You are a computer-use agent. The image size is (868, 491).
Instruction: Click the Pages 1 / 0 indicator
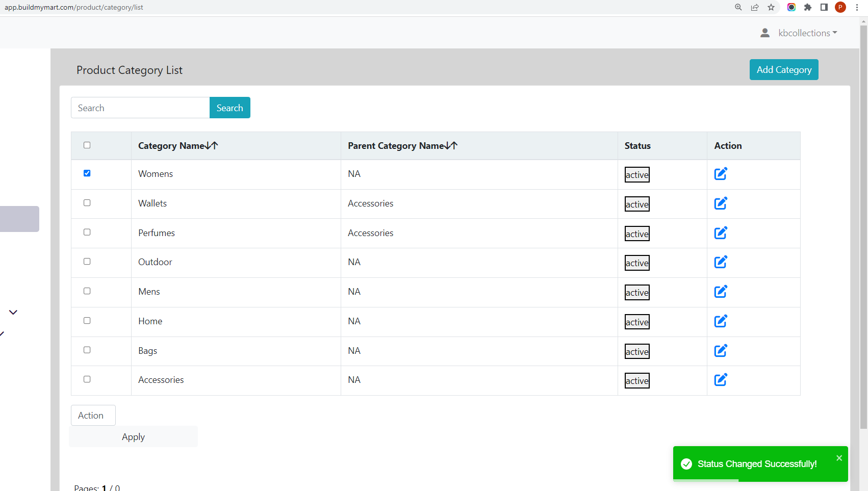coord(97,488)
